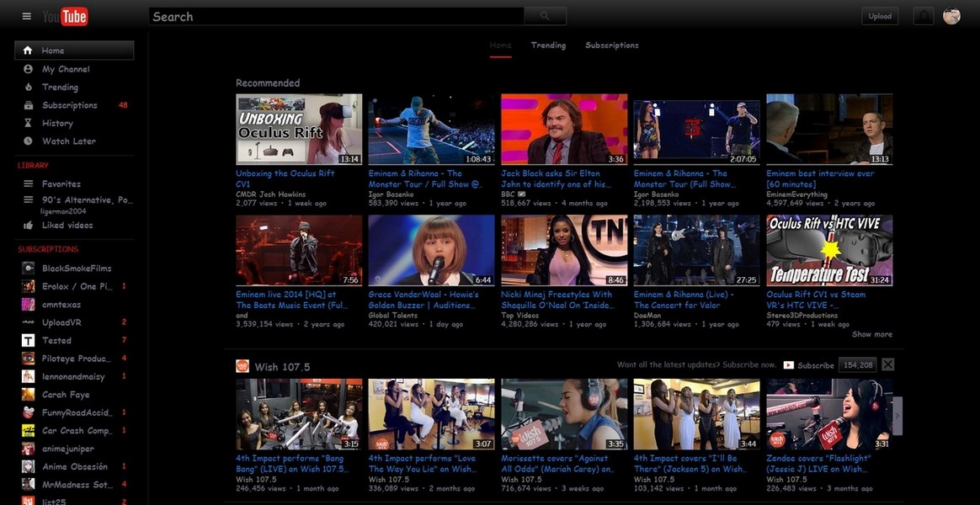980x505 pixels.
Task: Click the YouTube logo
Action: [x=65, y=16]
